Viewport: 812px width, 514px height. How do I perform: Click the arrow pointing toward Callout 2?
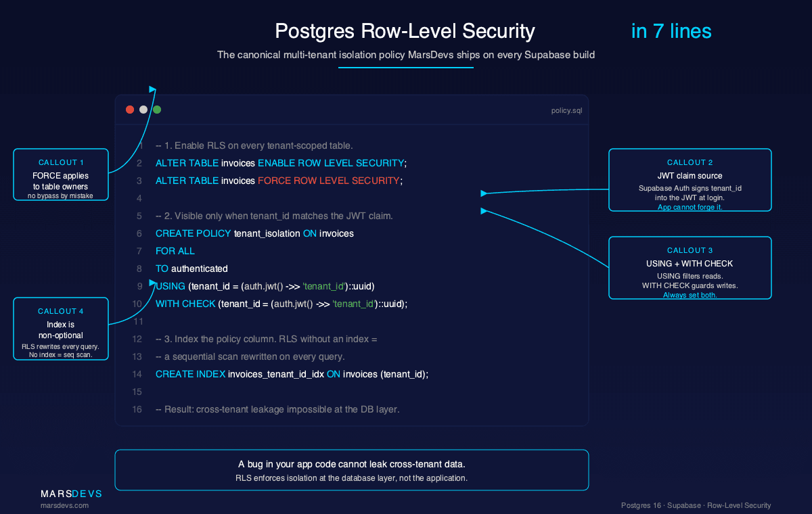point(483,193)
